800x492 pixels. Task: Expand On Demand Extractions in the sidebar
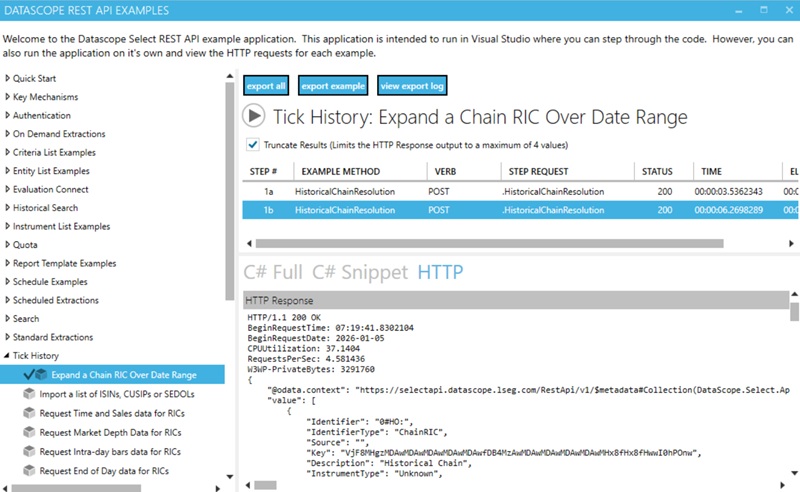pyautogui.click(x=8, y=134)
